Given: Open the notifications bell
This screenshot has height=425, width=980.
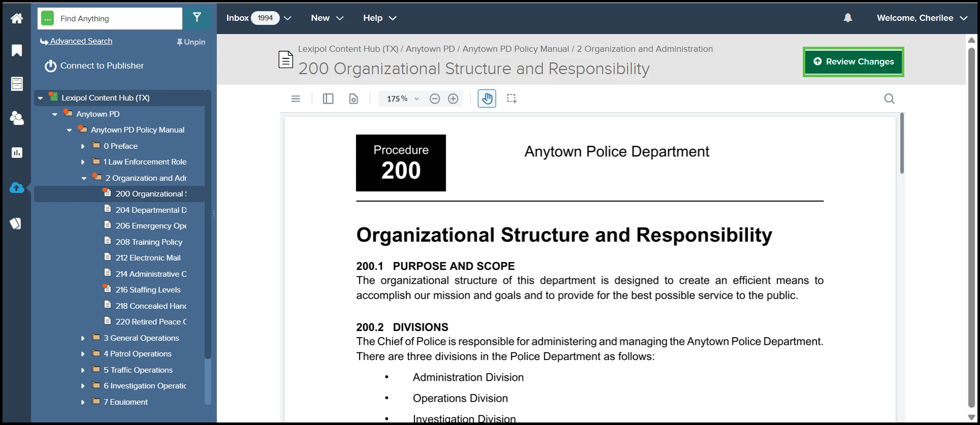Looking at the screenshot, I should tap(848, 18).
